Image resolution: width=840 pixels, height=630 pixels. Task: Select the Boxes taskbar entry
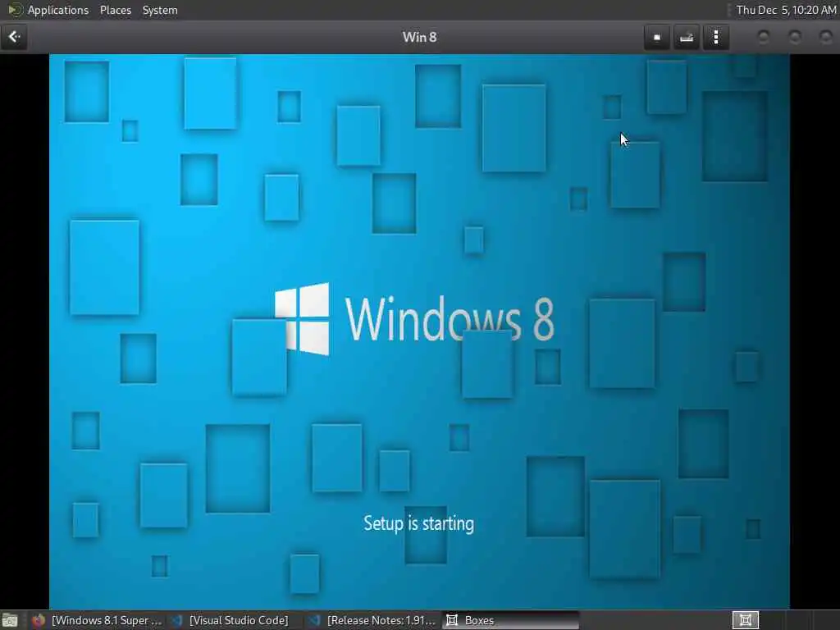[x=510, y=620]
